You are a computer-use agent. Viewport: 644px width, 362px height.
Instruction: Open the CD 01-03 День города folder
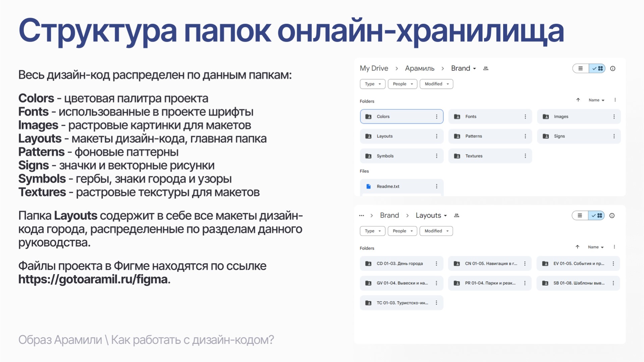coord(399,263)
